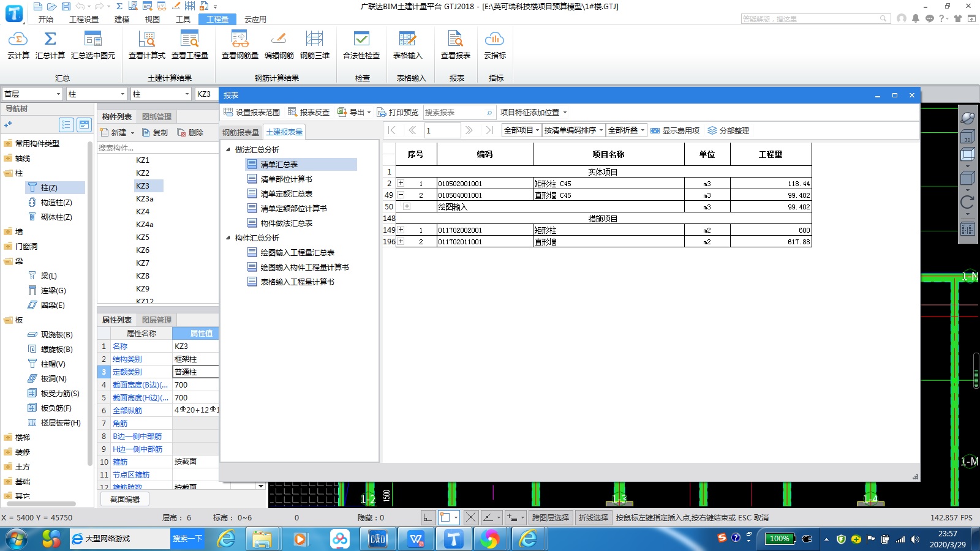The image size is (980, 551).
Task: Click the 汇总计算 sigma icon
Action: coord(50,39)
